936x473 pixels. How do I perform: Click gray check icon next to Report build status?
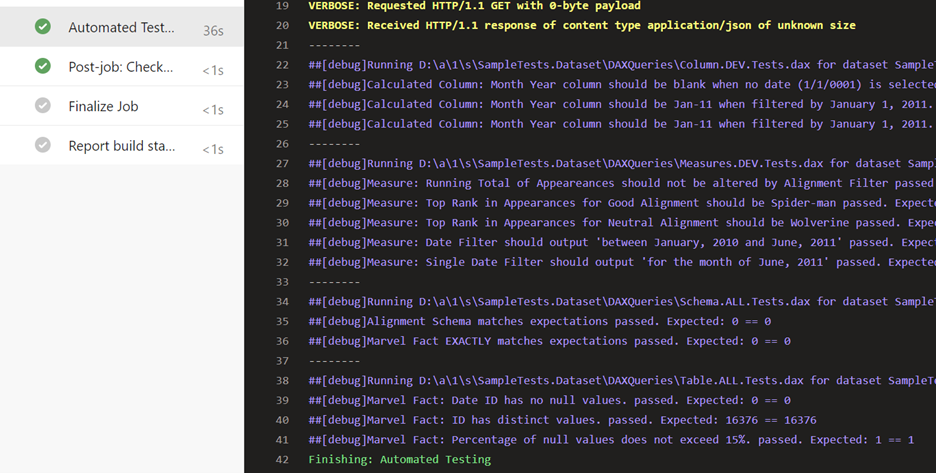pos(42,145)
